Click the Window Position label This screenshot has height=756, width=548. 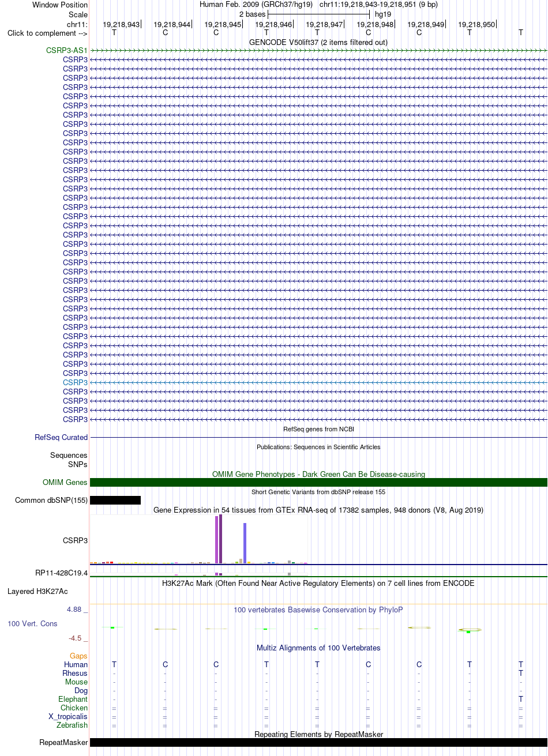click(60, 5)
